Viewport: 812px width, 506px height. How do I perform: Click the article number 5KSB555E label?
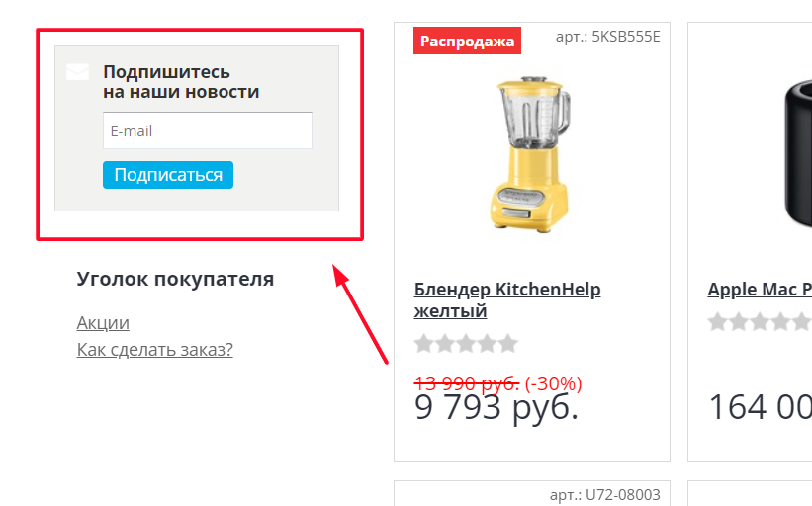pos(608,37)
